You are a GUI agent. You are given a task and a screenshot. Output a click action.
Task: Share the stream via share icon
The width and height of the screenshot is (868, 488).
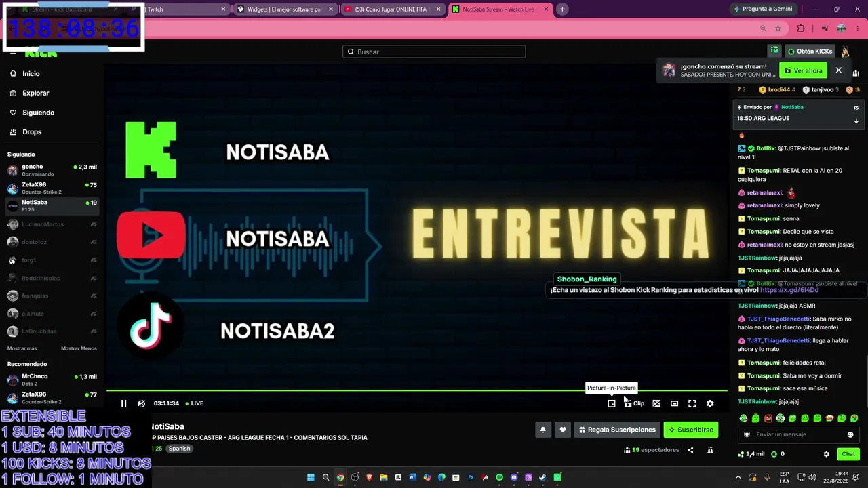point(690,450)
